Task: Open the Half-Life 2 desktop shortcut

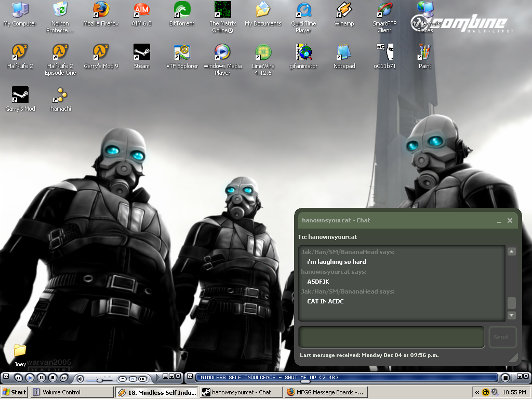Action: coord(20,52)
